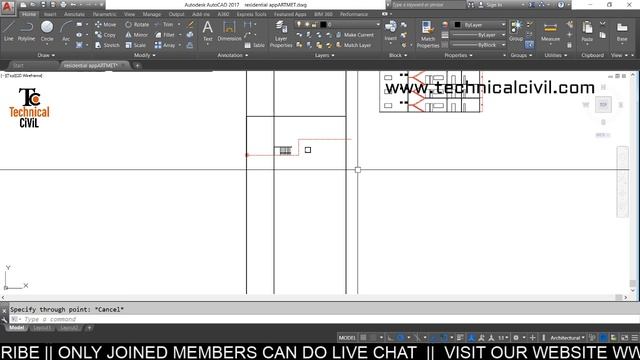
Task: Open the AutoCAD application menu logo
Action: [8, 7]
